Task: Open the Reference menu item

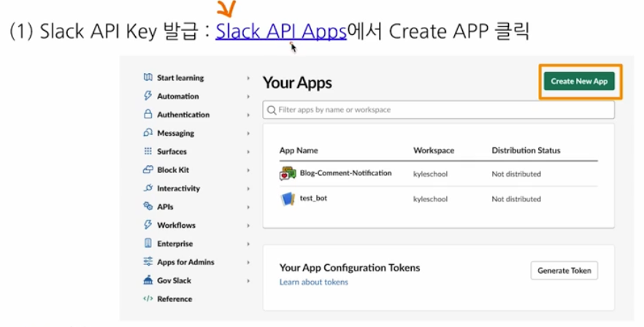Action: (x=175, y=299)
